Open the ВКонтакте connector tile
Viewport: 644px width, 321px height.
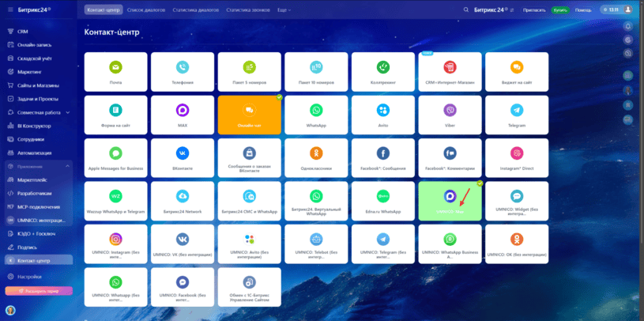pos(183,157)
